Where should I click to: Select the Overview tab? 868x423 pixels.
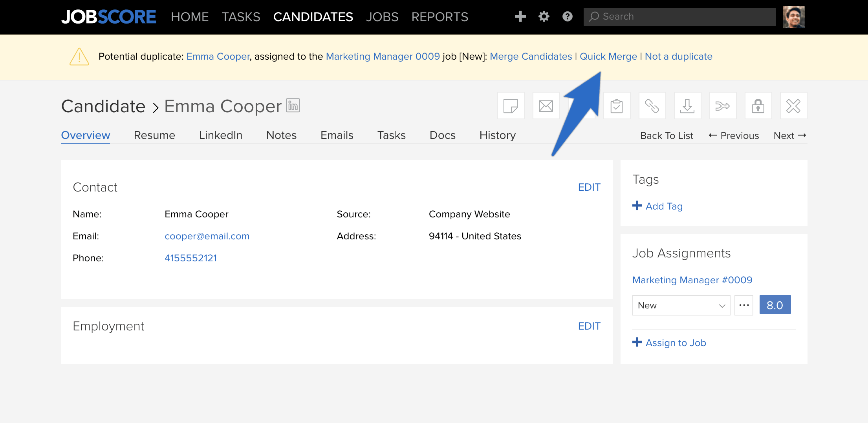[x=86, y=135]
